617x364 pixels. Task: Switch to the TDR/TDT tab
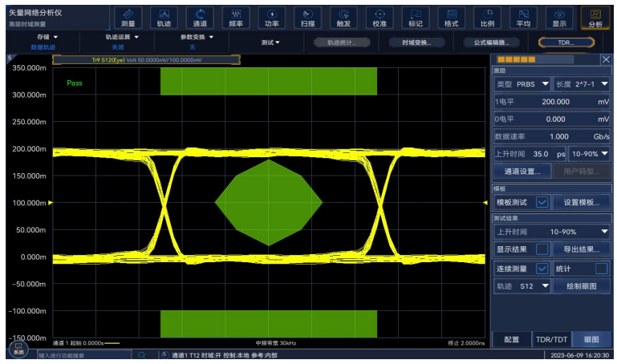coord(550,339)
